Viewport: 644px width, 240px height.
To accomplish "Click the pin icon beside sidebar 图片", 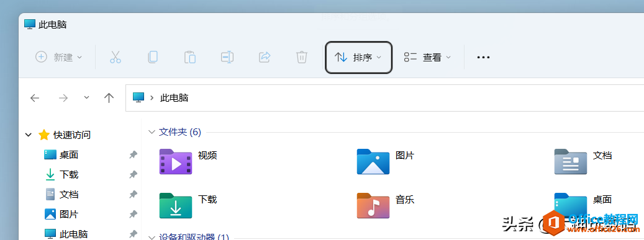I will 133,214.
